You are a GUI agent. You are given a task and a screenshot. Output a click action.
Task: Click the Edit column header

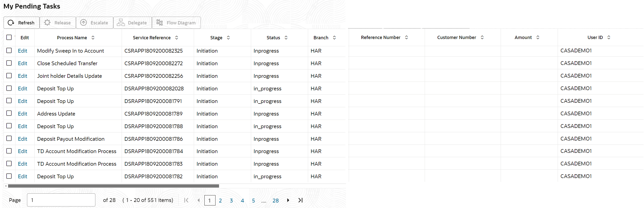point(25,38)
